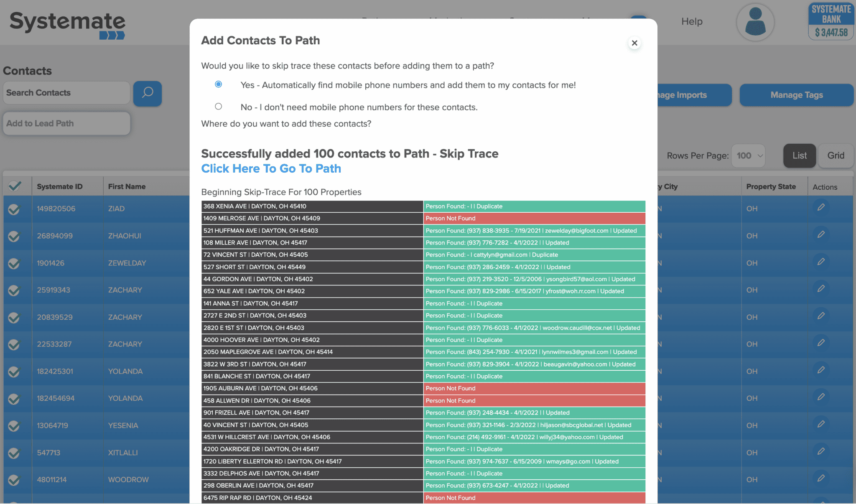856x504 pixels.
Task: Focus the Search Contacts input field
Action: tap(66, 93)
